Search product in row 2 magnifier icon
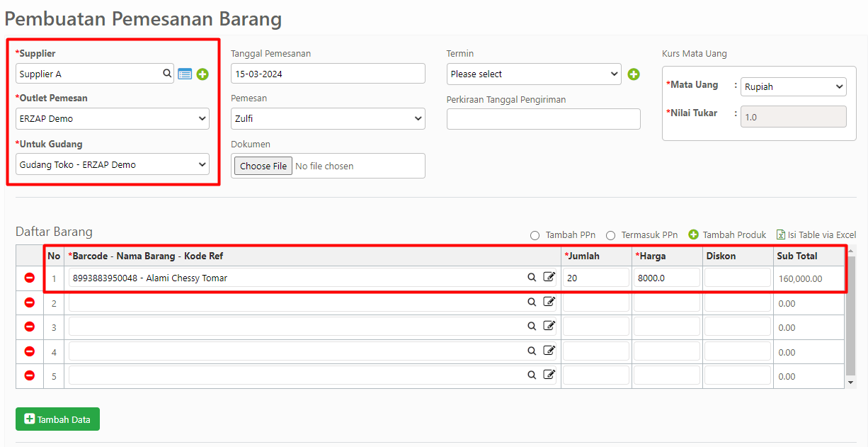The image size is (868, 447). pos(532,302)
